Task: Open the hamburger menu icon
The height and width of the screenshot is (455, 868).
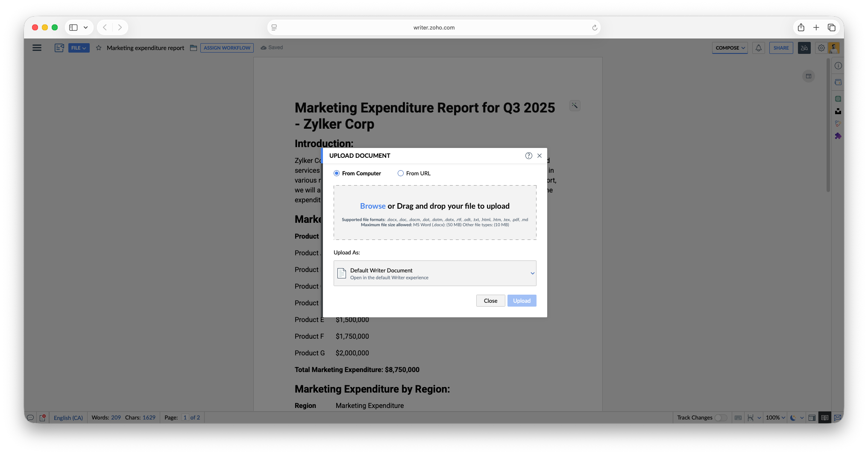Action: coord(37,48)
